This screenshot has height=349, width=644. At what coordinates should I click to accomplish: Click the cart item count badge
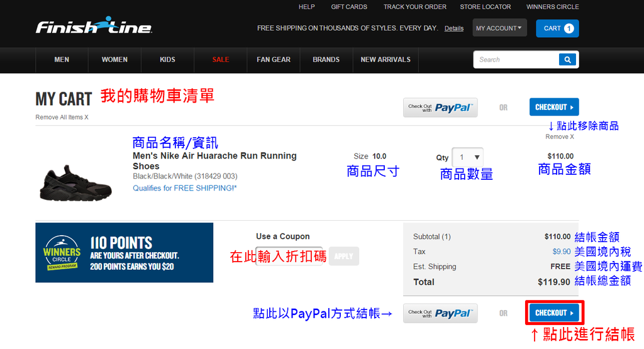569,28
